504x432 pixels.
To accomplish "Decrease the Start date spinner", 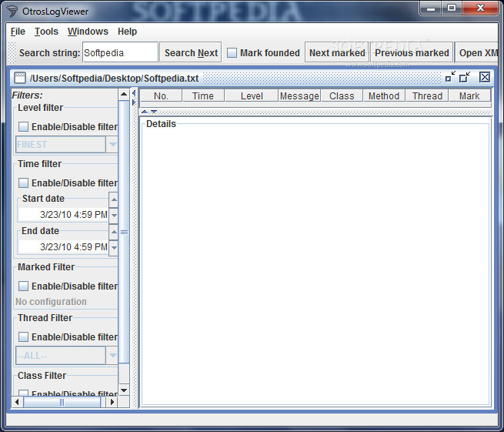I will 114,216.
